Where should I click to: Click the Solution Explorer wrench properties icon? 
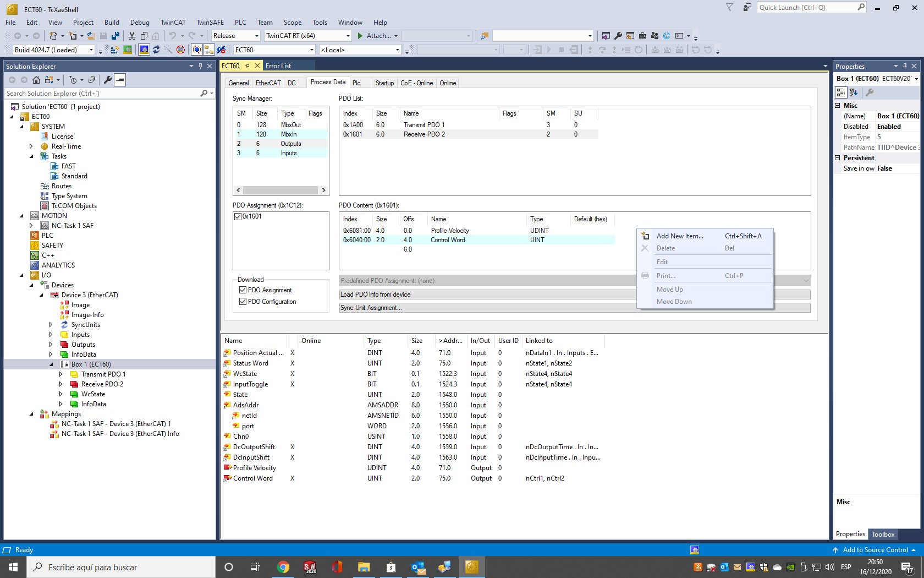tap(108, 80)
